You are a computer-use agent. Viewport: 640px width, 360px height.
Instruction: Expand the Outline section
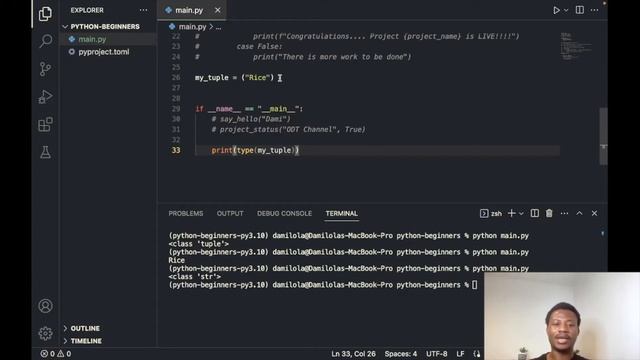point(85,328)
